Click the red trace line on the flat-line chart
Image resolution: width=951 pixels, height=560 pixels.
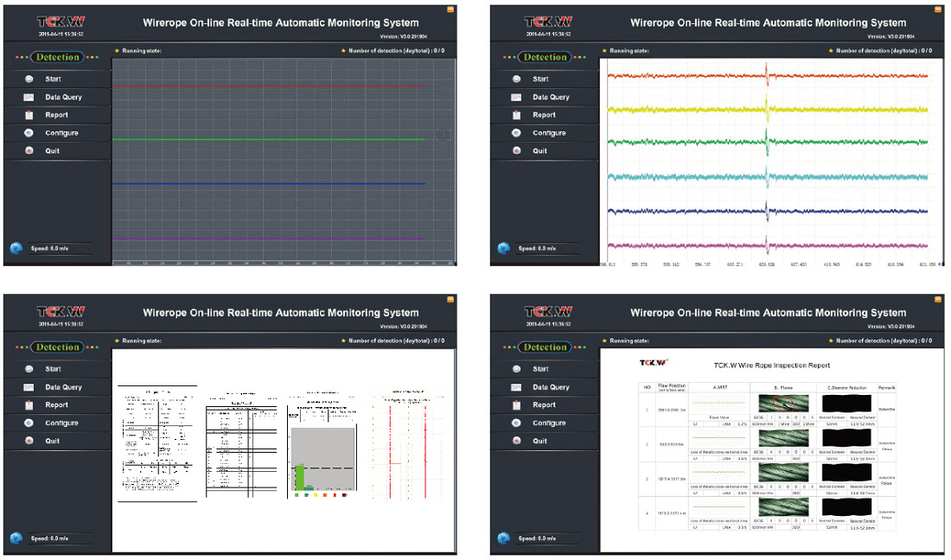(268, 86)
